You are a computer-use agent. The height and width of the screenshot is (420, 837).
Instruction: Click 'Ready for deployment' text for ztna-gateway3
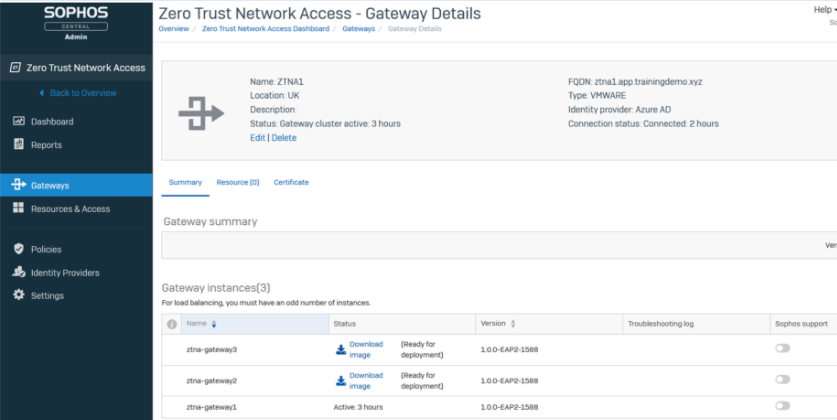point(422,350)
